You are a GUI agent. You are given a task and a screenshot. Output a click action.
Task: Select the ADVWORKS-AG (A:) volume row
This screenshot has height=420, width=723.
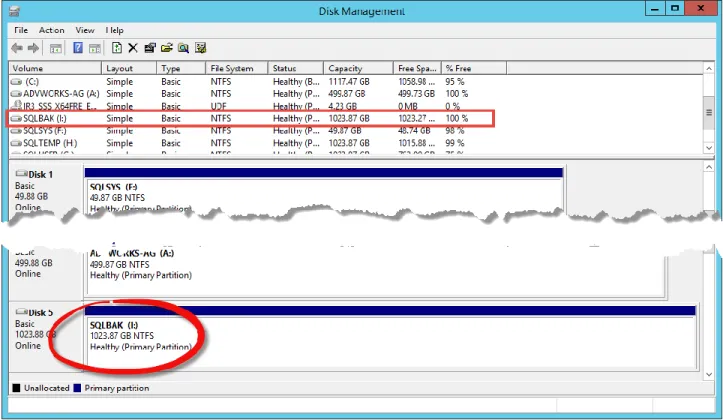258,94
